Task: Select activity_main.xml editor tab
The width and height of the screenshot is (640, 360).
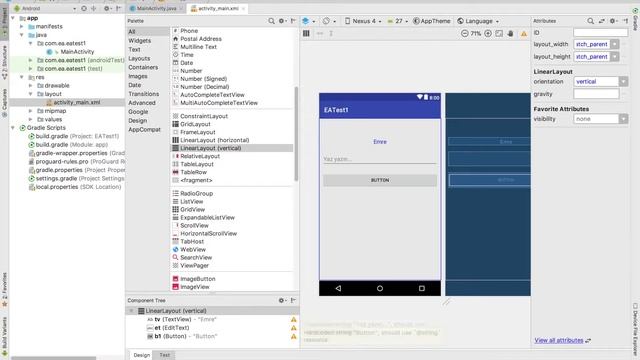Action: tap(218, 8)
